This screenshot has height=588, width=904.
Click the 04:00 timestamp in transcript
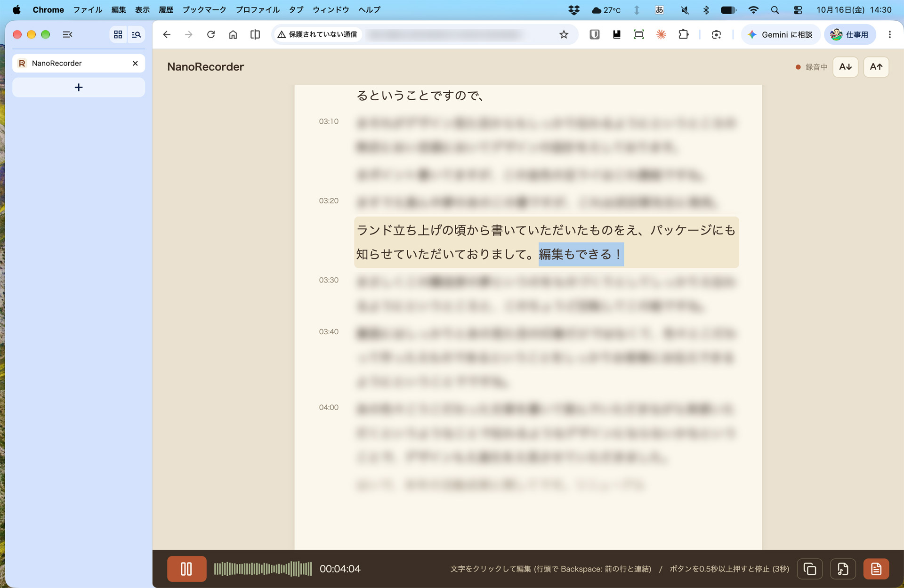(x=329, y=407)
